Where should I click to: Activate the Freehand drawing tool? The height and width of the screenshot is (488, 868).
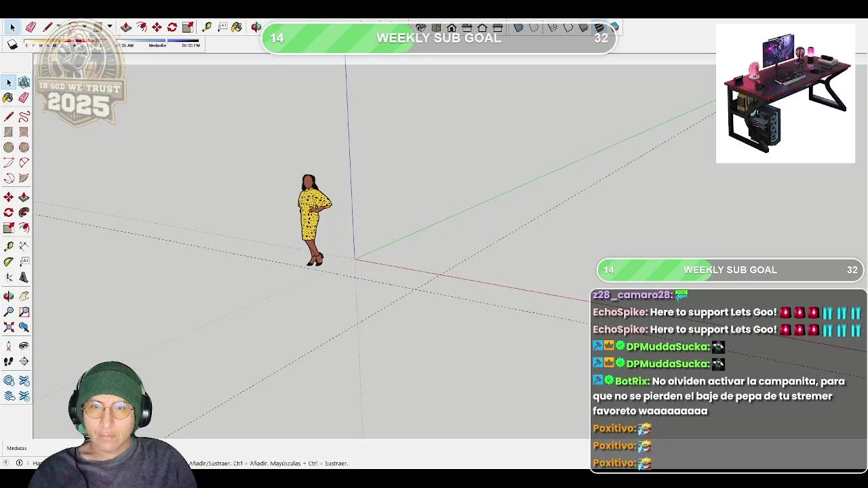[24, 117]
